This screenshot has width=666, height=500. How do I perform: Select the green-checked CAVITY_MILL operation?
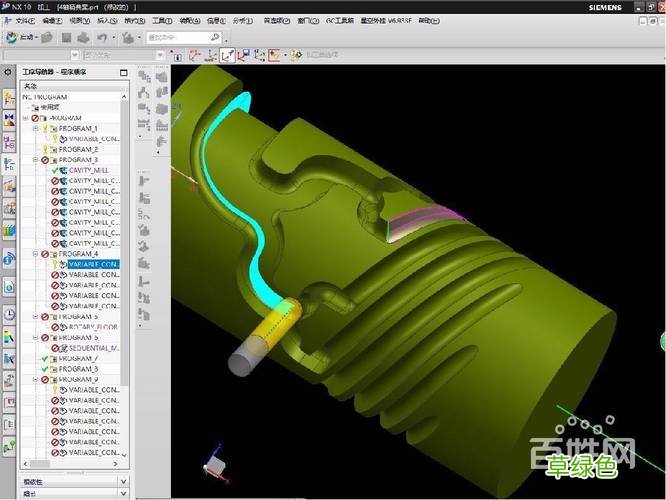(88, 170)
